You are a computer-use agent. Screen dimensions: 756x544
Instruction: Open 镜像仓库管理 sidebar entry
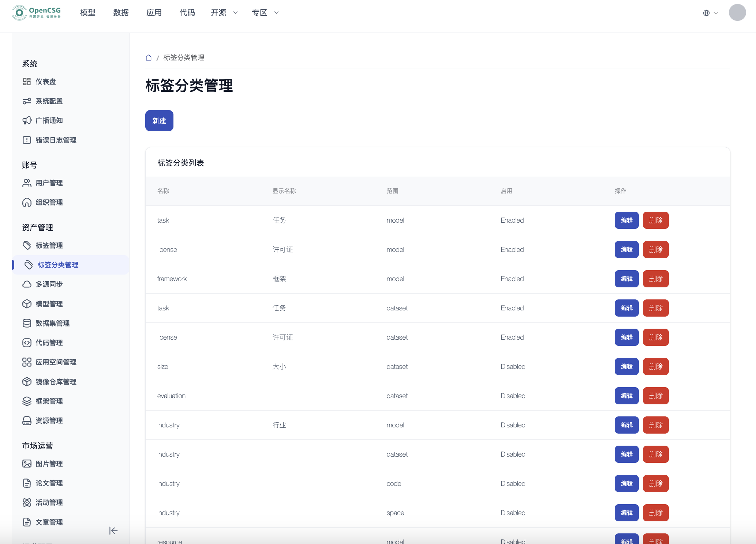click(56, 382)
